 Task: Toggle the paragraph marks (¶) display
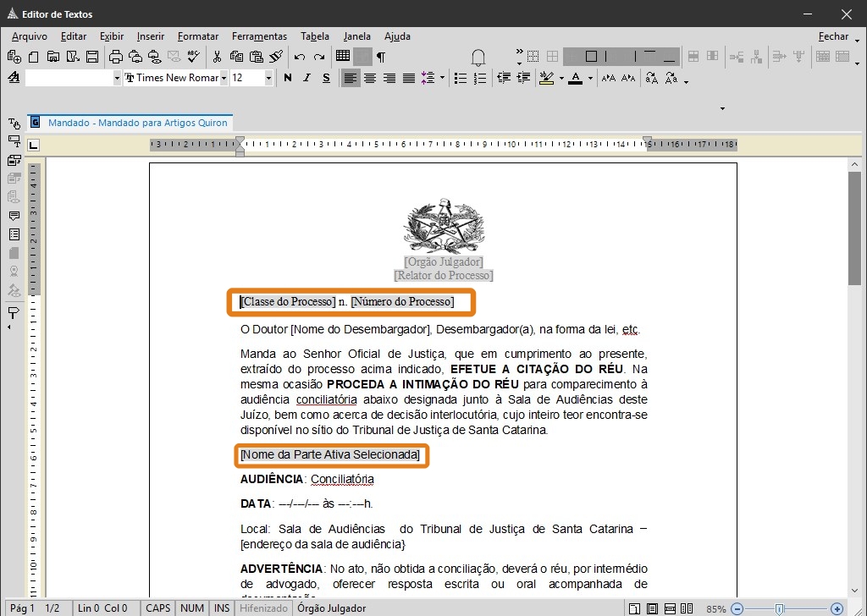click(381, 57)
